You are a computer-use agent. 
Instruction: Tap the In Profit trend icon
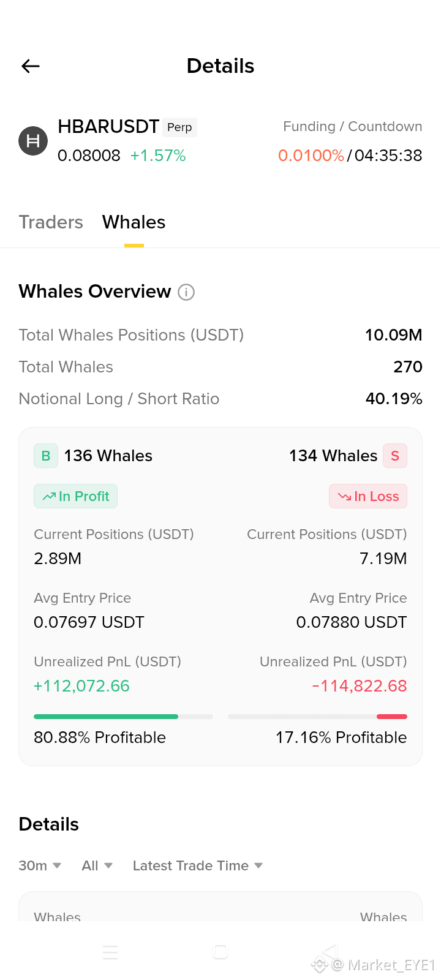[49, 497]
